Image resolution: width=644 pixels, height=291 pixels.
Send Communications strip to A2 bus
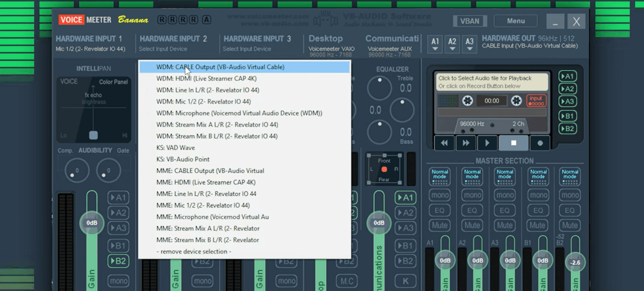point(406,213)
